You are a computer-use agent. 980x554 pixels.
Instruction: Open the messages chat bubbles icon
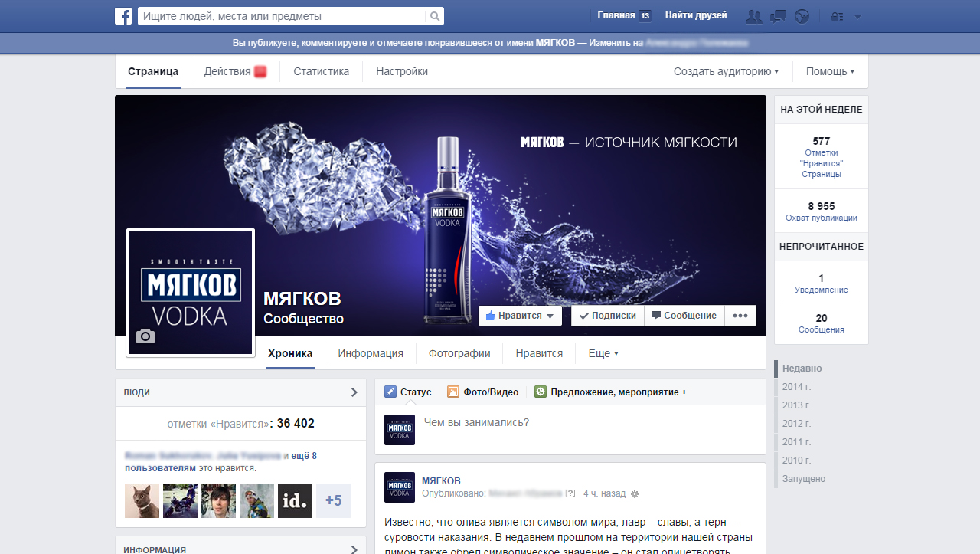(x=778, y=16)
